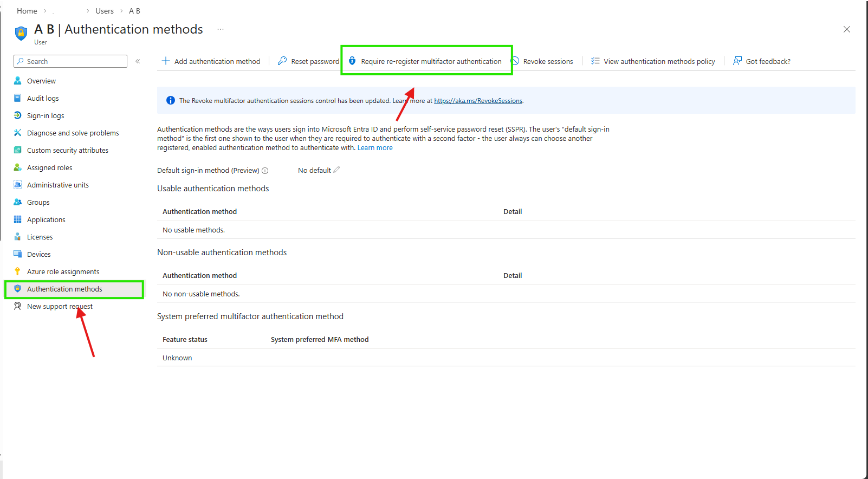Open the ellipsis more options menu
Image resolution: width=868 pixels, height=479 pixels.
(x=221, y=29)
